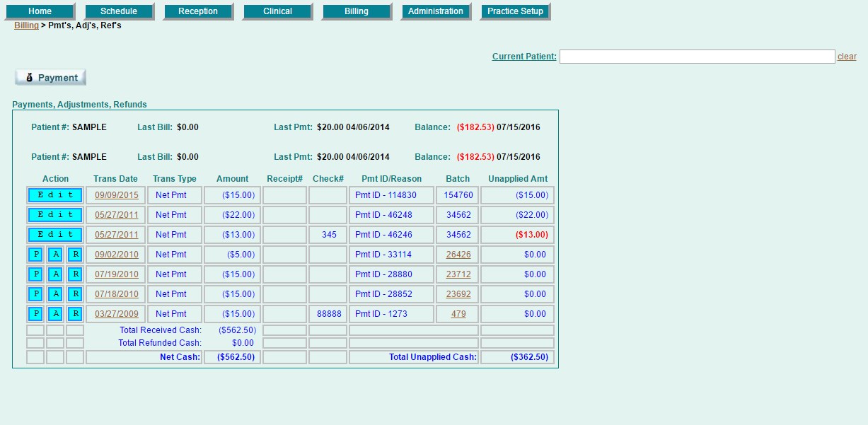Open batch 26426 link
Viewport: 868px width, 425px height.
(458, 255)
